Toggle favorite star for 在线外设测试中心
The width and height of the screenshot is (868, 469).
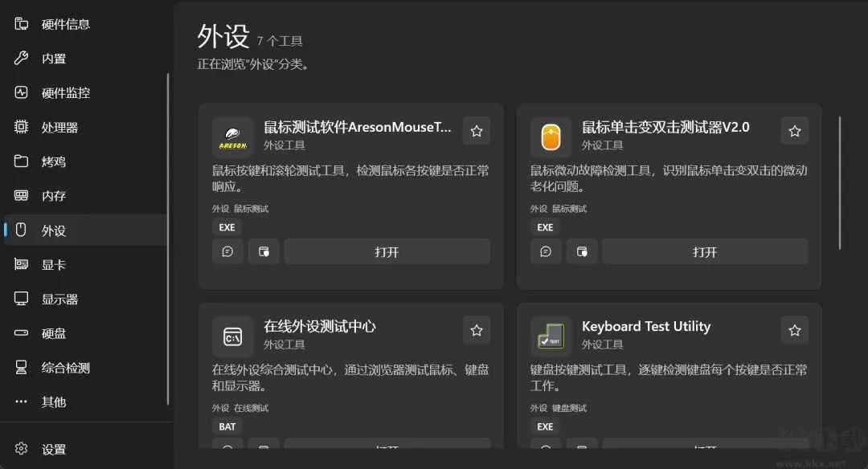[x=477, y=330]
